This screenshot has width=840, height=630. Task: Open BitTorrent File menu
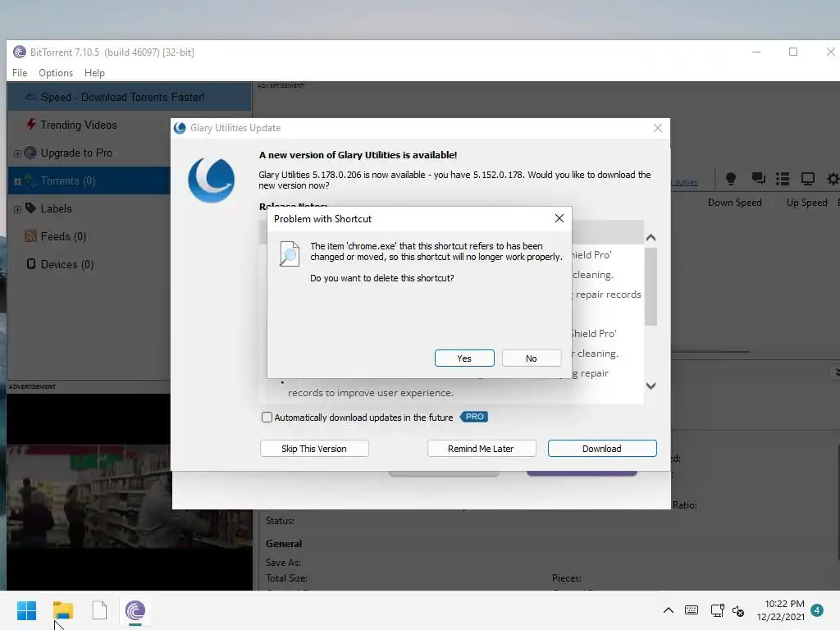(x=20, y=72)
